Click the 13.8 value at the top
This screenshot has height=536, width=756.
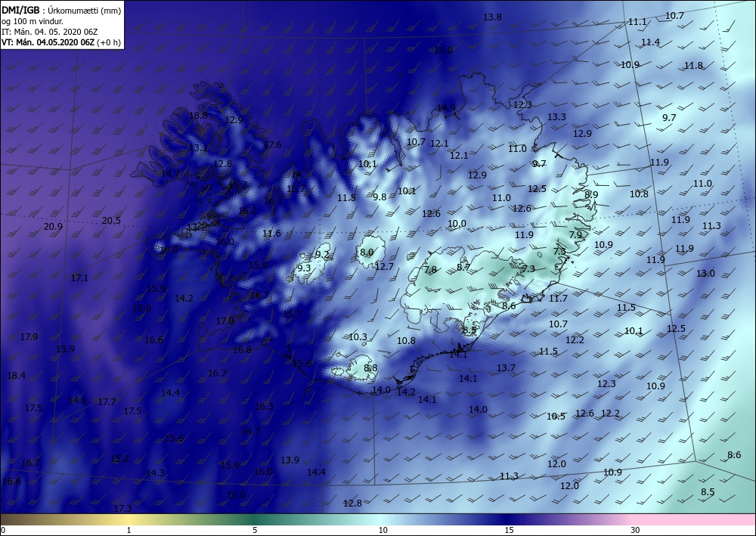(492, 17)
